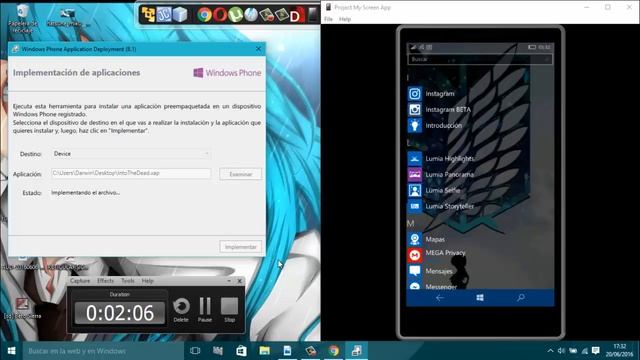Open the recorder's Help menu
This screenshot has height=360, width=640.
tap(147, 281)
